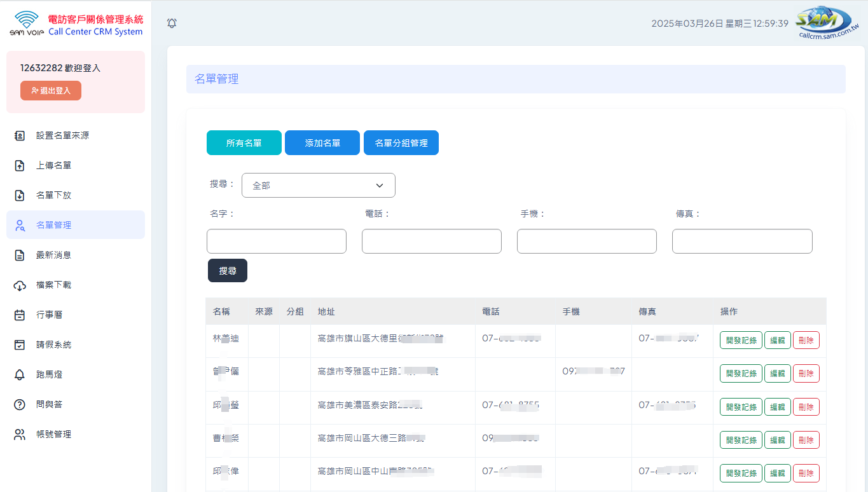The height and width of the screenshot is (492, 868).
Task: Open the 問與答 question mark icon
Action: (x=20, y=404)
